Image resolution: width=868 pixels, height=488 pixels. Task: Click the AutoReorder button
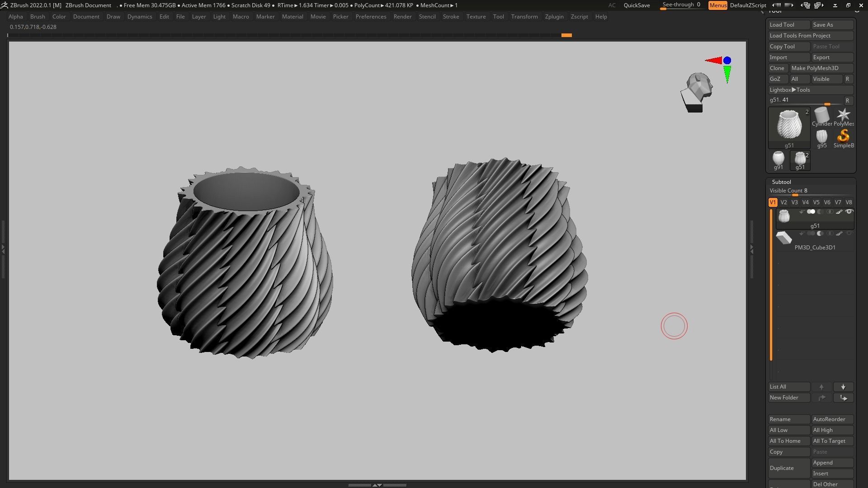click(x=832, y=419)
